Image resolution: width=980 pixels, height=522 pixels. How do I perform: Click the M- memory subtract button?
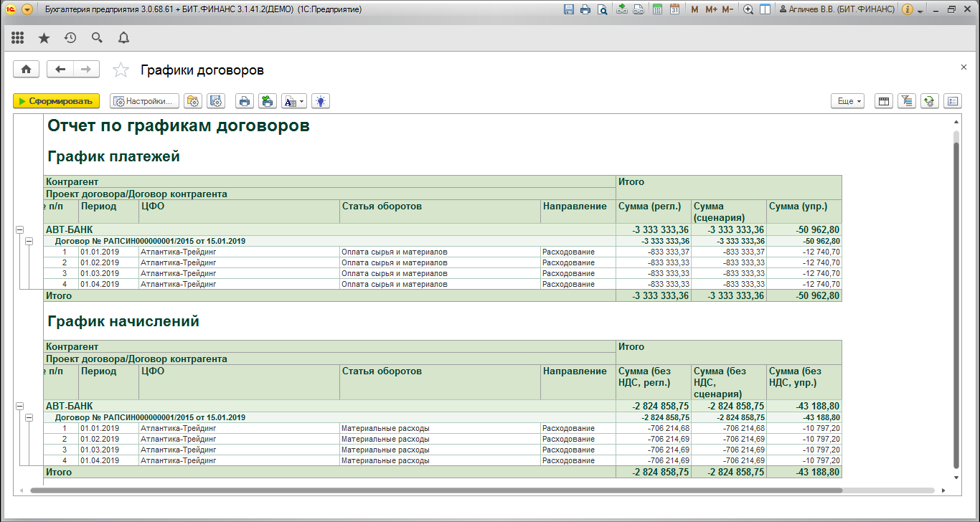[727, 9]
